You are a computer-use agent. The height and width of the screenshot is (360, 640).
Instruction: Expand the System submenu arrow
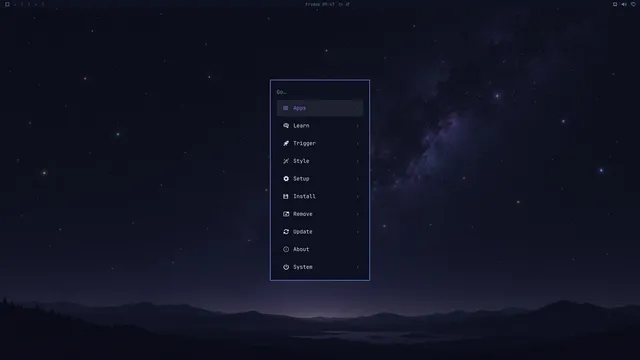pos(358,267)
